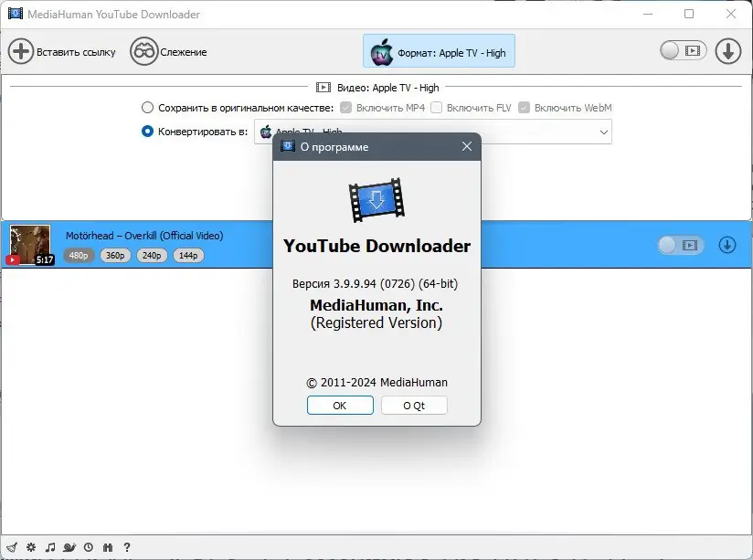Click the clock history icon
The width and height of the screenshot is (753, 560).
89,547
